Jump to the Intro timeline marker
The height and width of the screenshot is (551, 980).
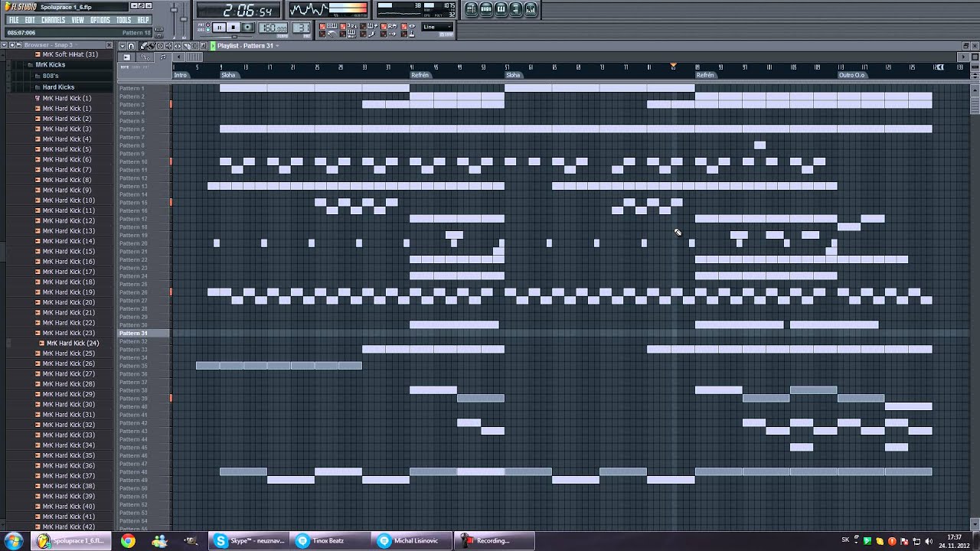click(181, 75)
